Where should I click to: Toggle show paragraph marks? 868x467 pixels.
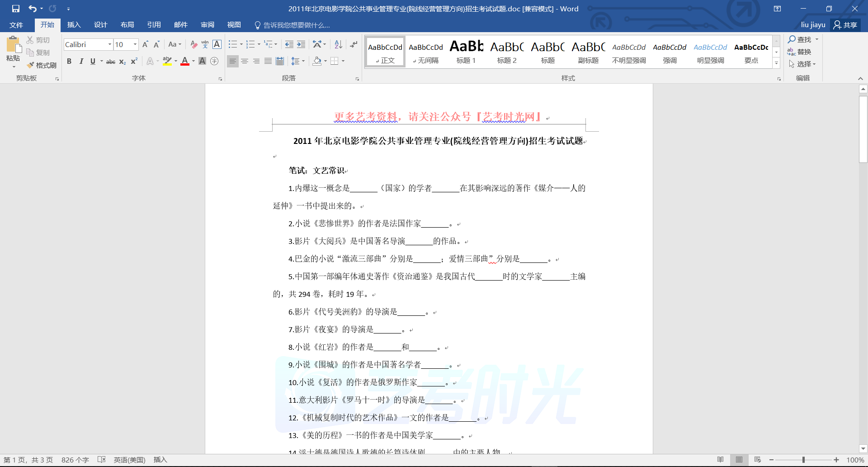[354, 44]
